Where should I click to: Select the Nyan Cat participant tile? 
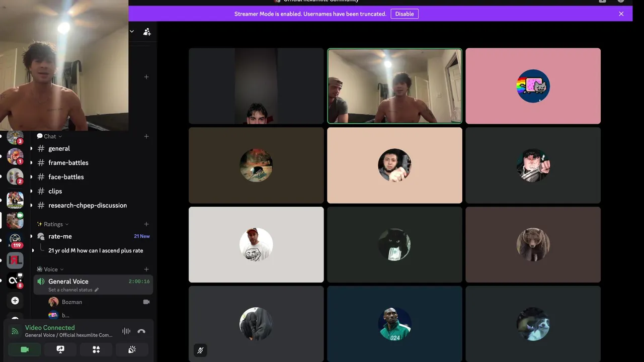(533, 86)
